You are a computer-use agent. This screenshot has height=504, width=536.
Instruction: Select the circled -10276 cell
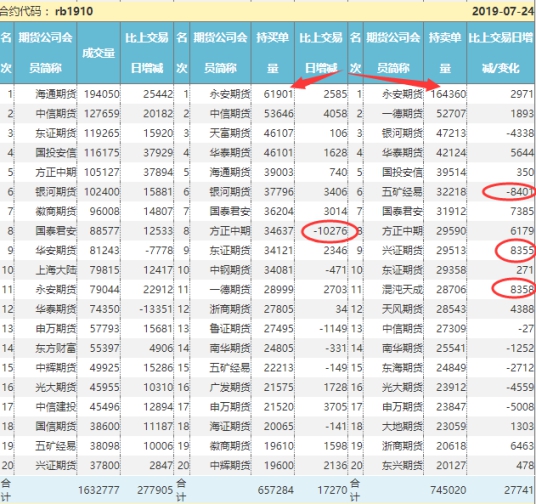tap(330, 231)
